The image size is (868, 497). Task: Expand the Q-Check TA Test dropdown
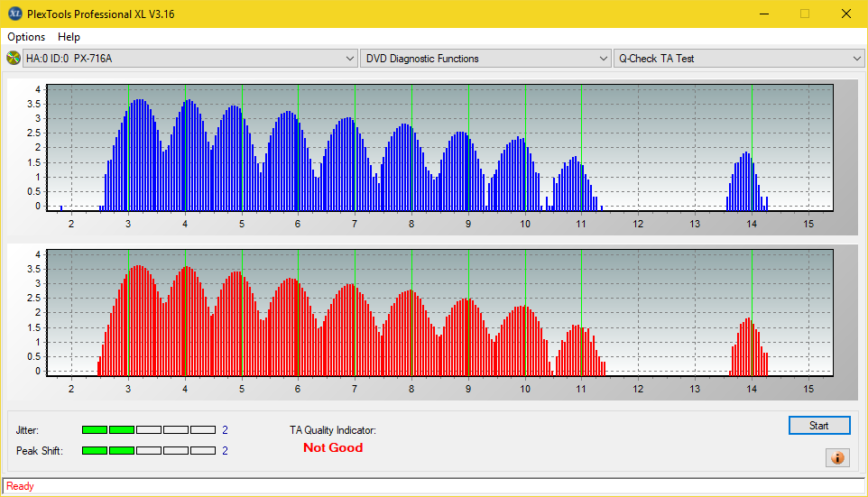(x=739, y=58)
